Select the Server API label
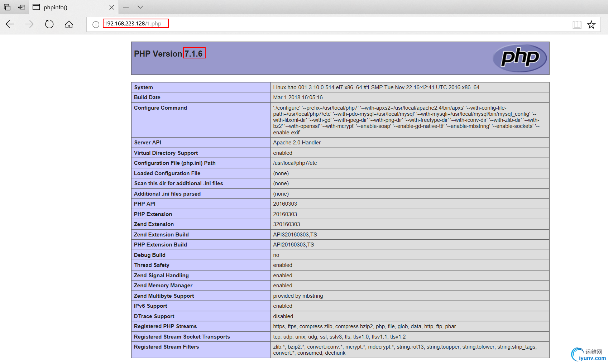The image size is (608, 364). coord(147,143)
